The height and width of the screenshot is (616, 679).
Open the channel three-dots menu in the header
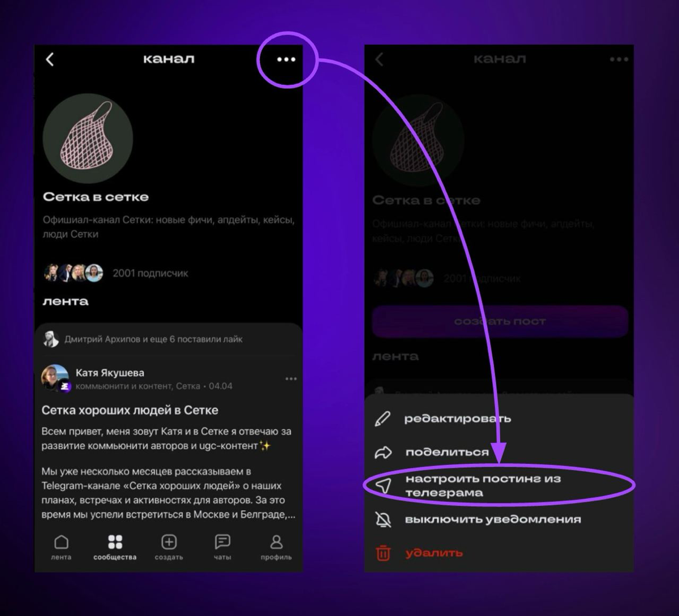286,59
